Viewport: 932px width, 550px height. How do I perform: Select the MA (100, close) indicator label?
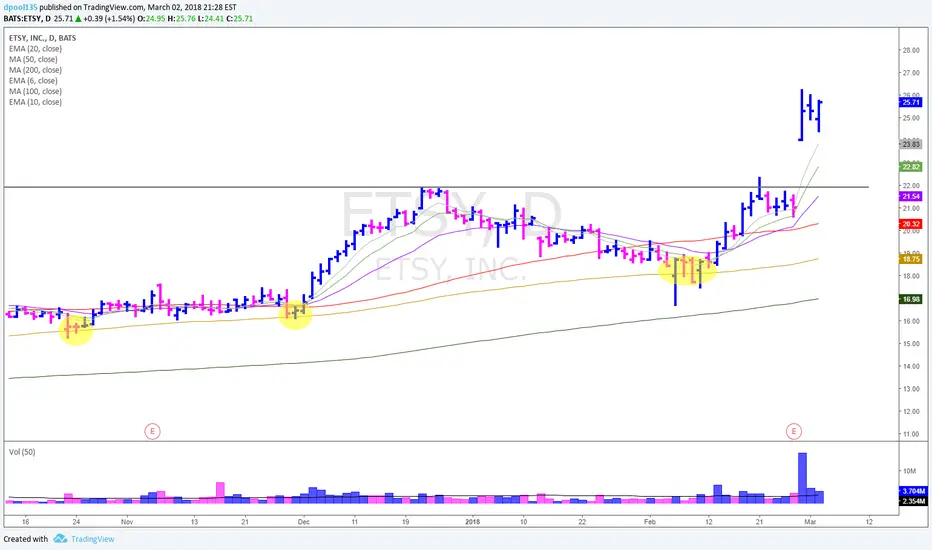(35, 92)
